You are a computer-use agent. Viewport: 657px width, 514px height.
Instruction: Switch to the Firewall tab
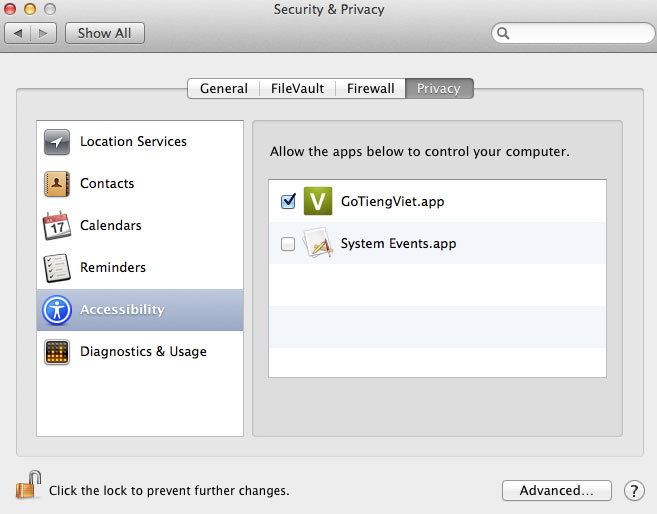370,88
